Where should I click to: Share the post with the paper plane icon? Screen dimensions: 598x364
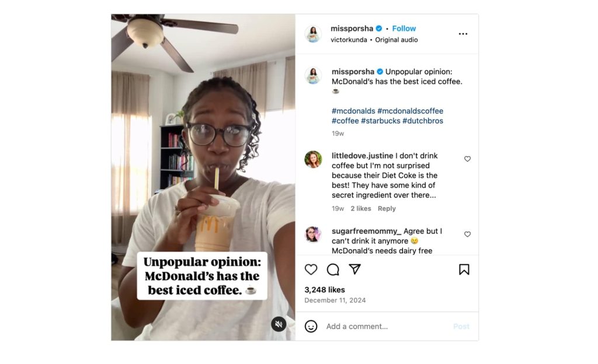click(x=354, y=269)
